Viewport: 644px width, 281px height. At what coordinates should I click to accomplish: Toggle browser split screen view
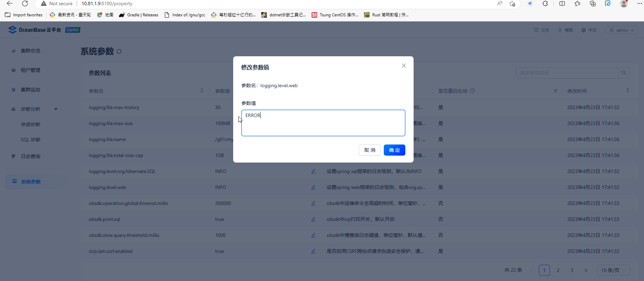[562, 3]
